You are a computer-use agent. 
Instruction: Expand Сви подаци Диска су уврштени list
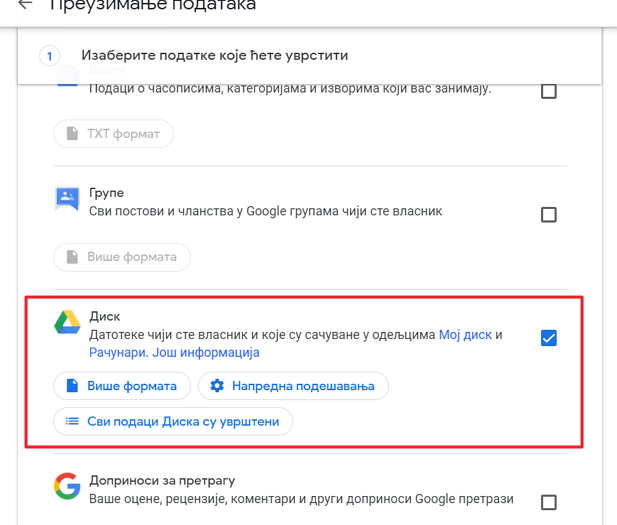[173, 421]
